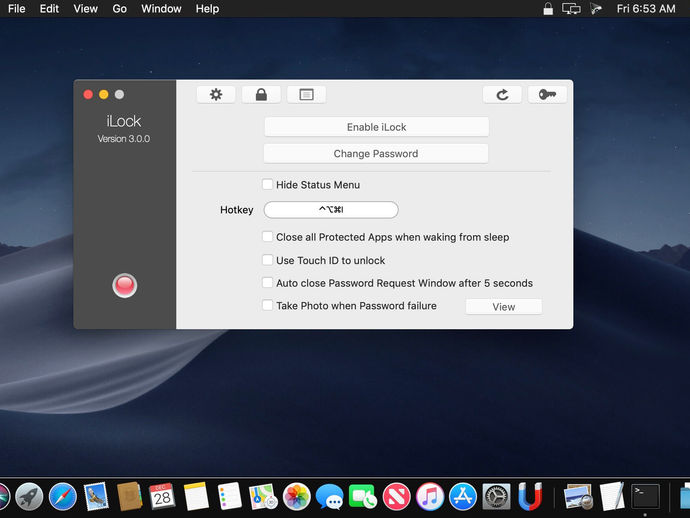
Task: Click the key icon in iLock toolbar
Action: (x=547, y=95)
